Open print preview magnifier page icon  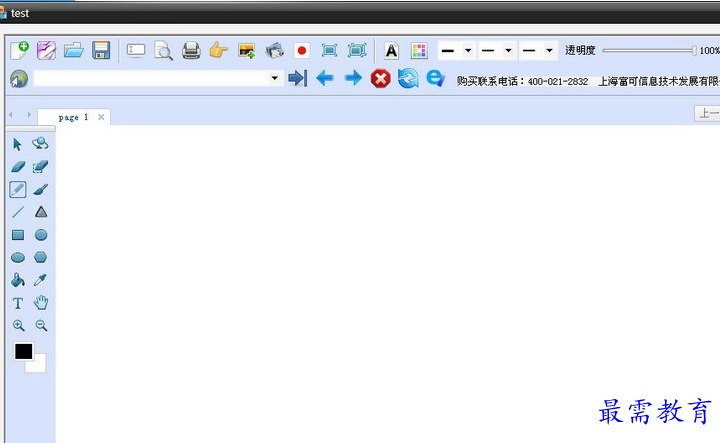point(163,50)
